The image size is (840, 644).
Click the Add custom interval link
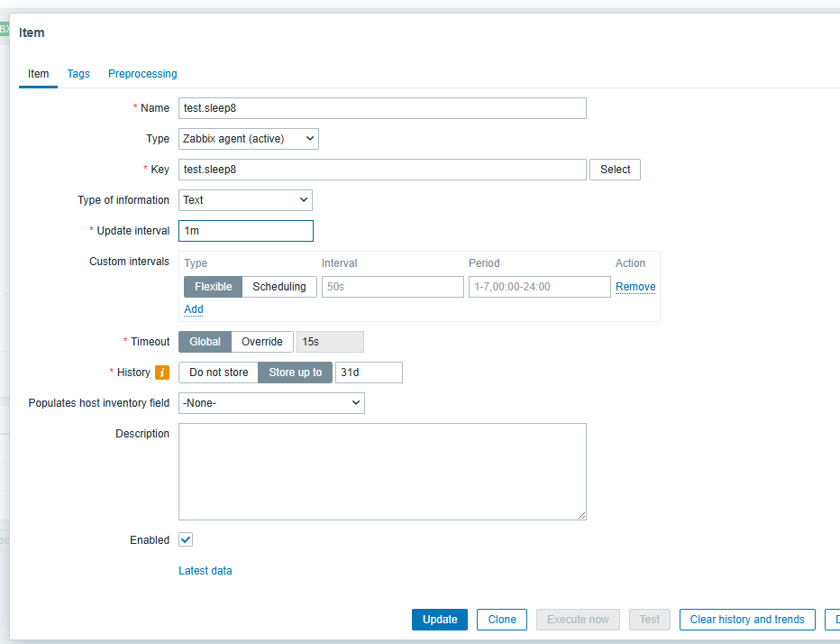coord(194,309)
